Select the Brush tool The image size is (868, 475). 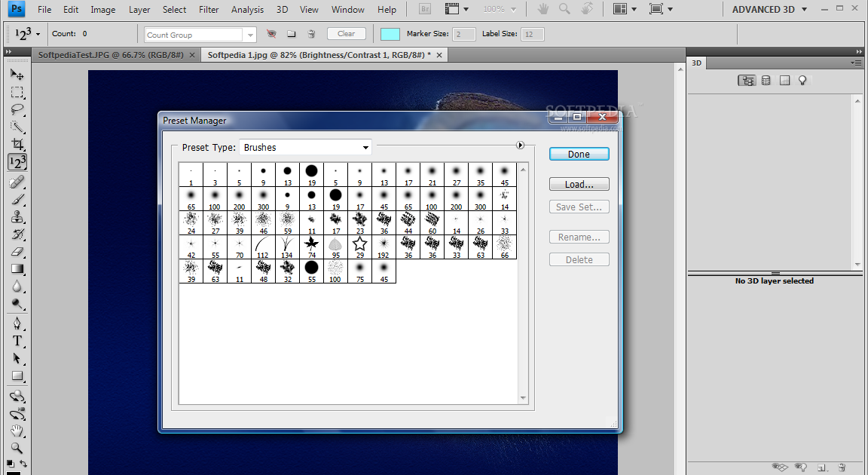[17, 199]
